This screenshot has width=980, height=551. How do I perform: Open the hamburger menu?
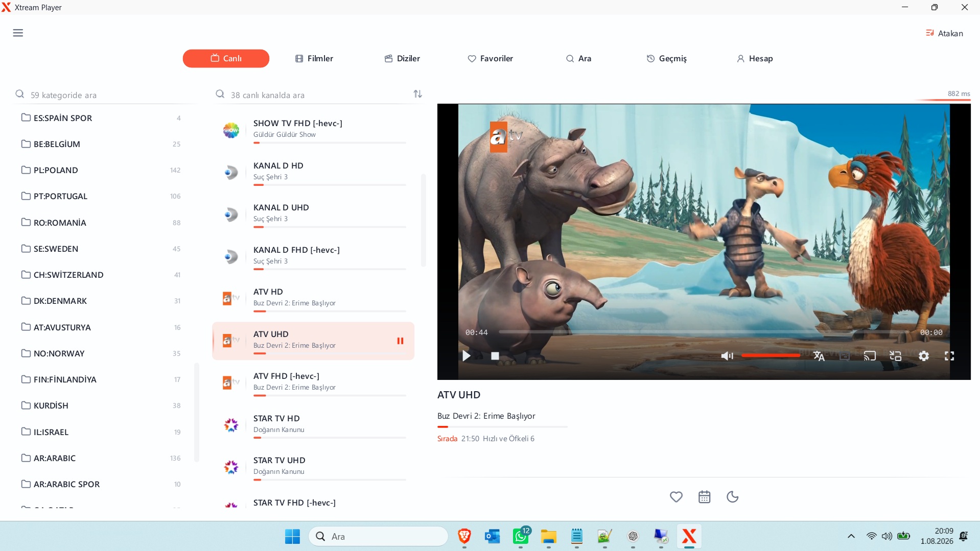click(x=18, y=33)
